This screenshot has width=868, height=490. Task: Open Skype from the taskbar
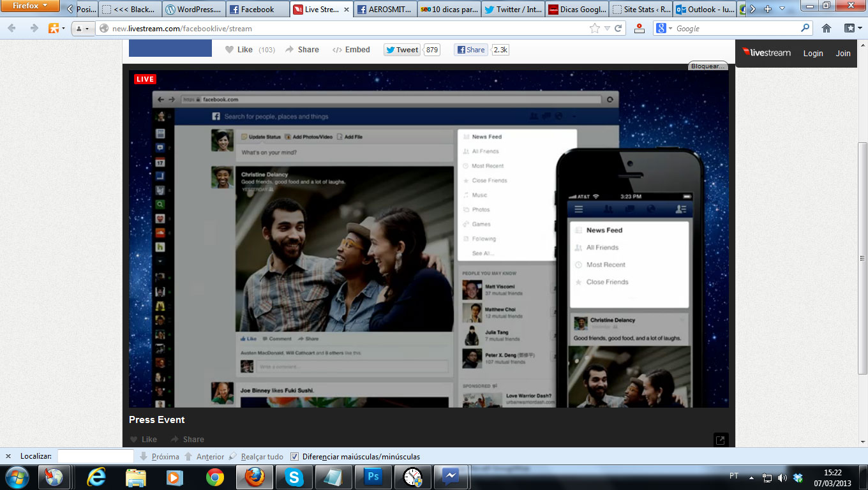pos(294,477)
